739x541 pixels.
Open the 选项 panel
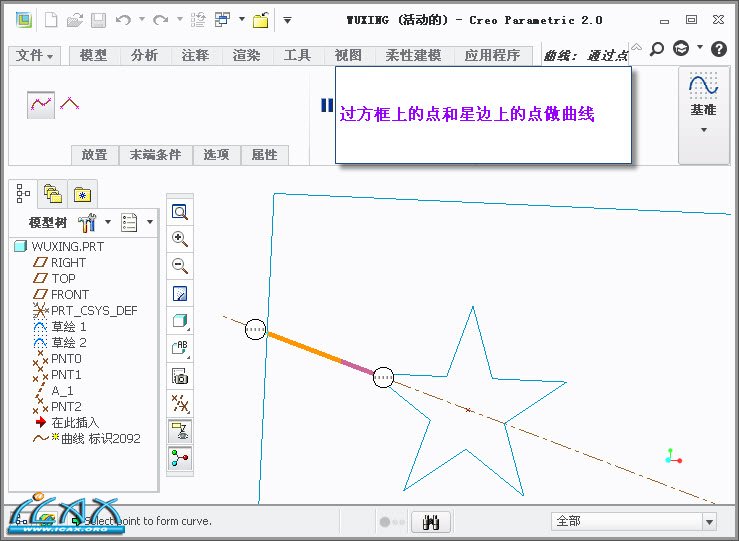click(216, 155)
